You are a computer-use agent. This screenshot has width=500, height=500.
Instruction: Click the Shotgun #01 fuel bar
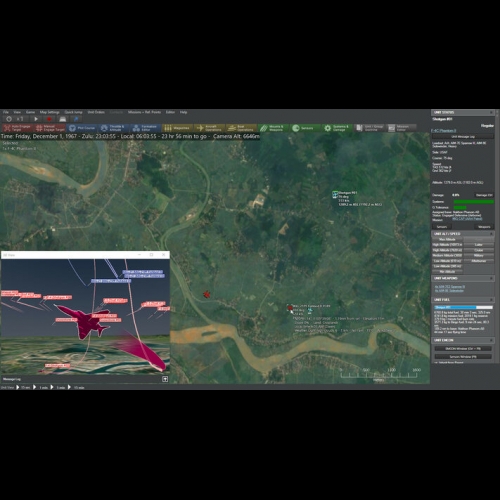[463, 307]
